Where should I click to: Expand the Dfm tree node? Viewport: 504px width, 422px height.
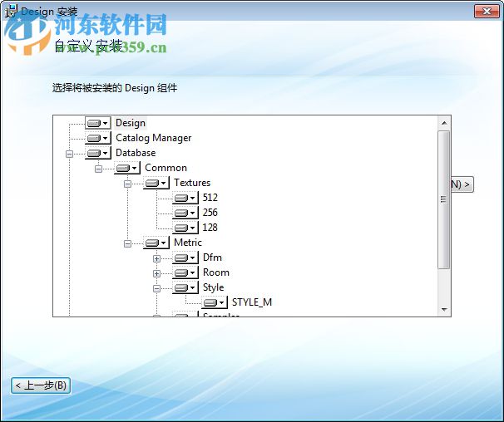tap(156, 258)
